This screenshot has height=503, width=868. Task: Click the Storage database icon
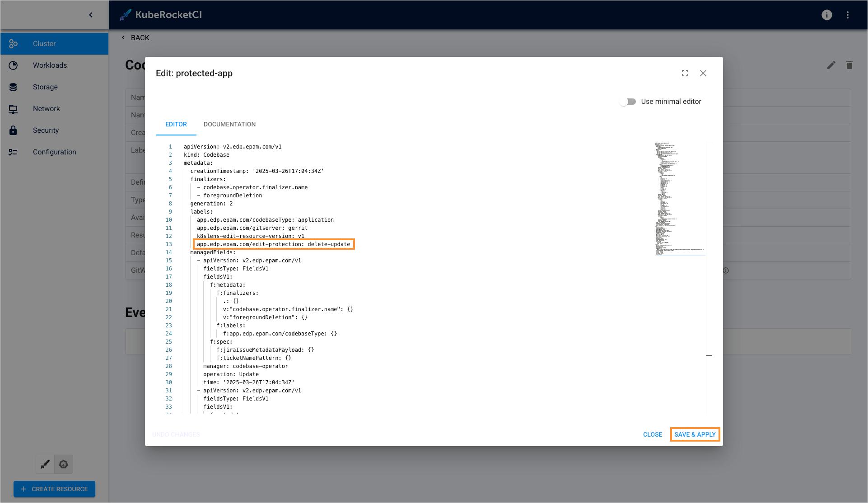(x=13, y=87)
